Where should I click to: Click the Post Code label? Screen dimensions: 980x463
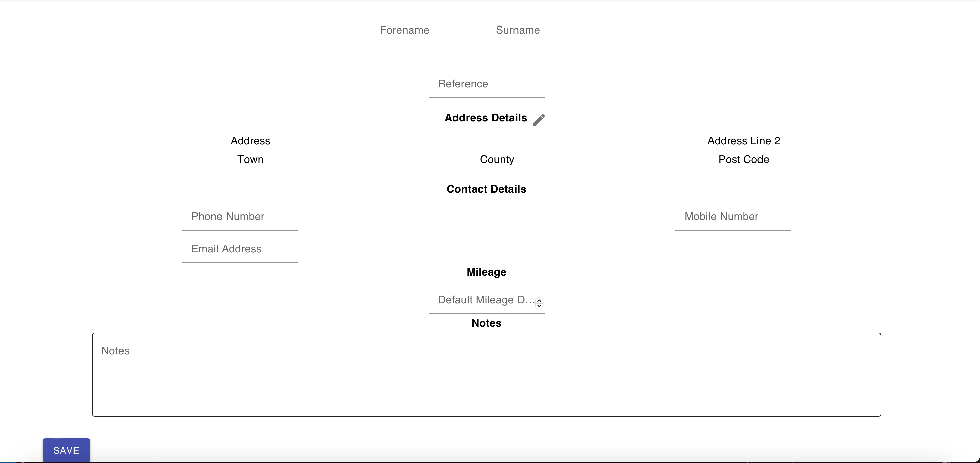(x=743, y=159)
